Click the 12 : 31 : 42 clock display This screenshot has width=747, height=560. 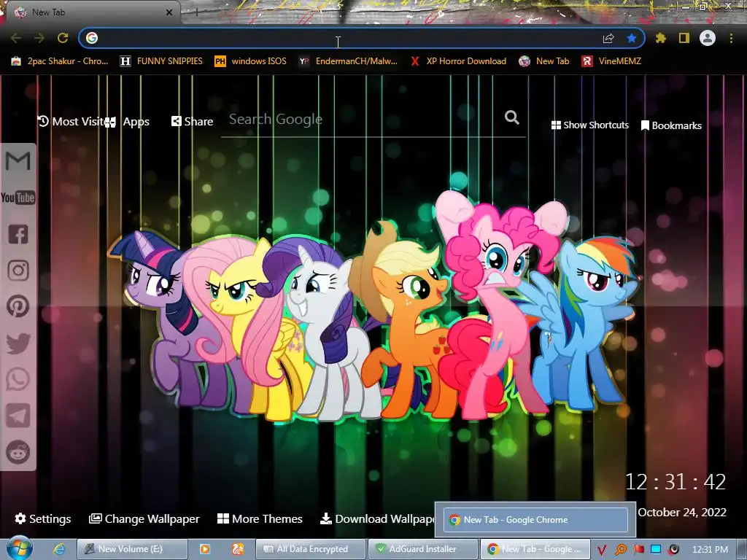click(x=675, y=482)
